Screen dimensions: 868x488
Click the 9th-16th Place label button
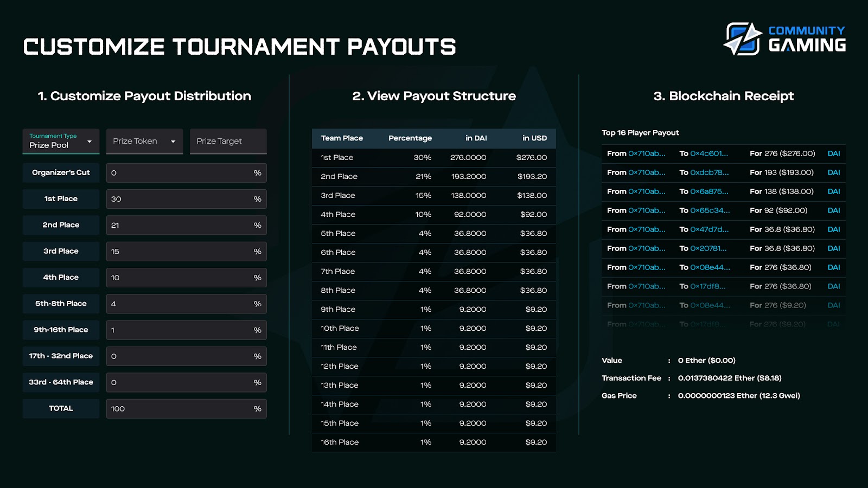click(x=61, y=330)
